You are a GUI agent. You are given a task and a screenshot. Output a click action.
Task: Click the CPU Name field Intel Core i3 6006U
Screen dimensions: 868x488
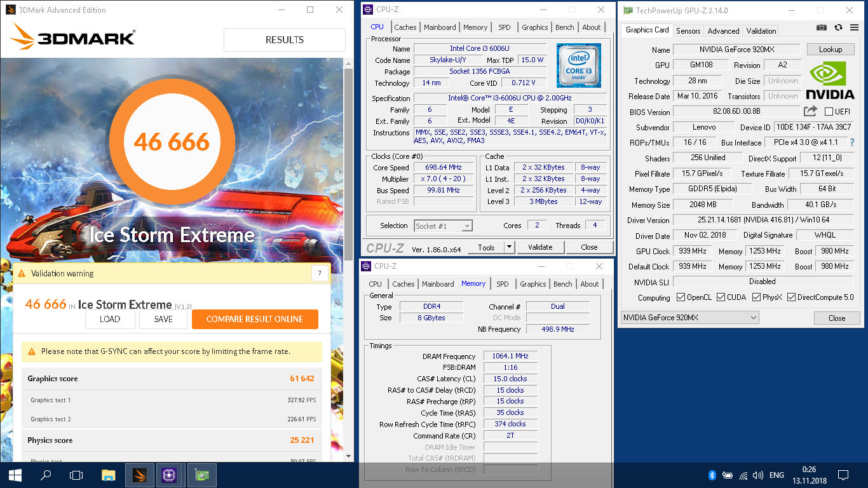point(480,48)
